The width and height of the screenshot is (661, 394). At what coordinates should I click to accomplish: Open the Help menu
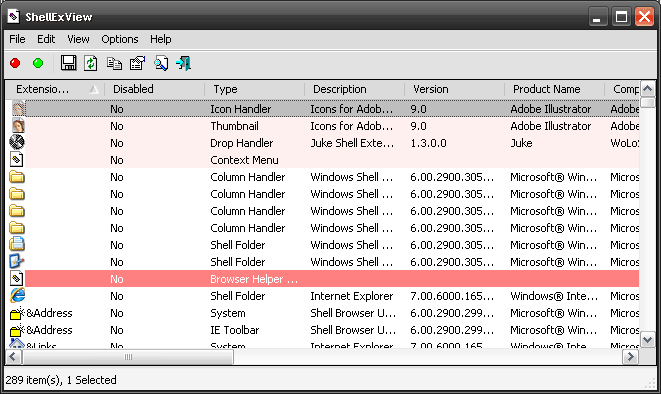(x=161, y=39)
